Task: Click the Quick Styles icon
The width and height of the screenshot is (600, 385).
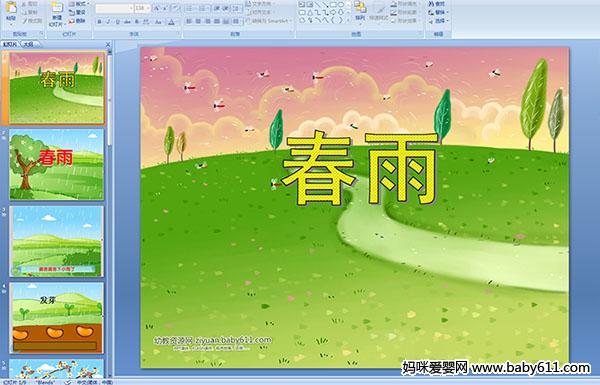Action: [379, 11]
